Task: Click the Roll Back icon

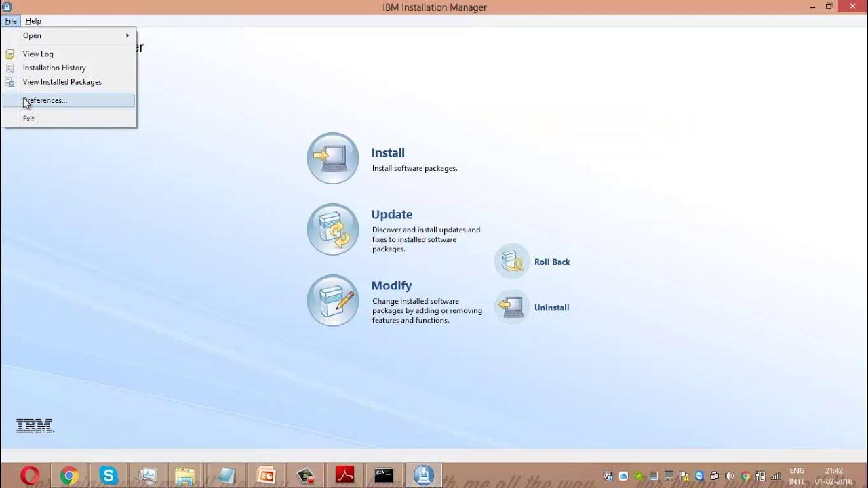Action: coord(512,261)
